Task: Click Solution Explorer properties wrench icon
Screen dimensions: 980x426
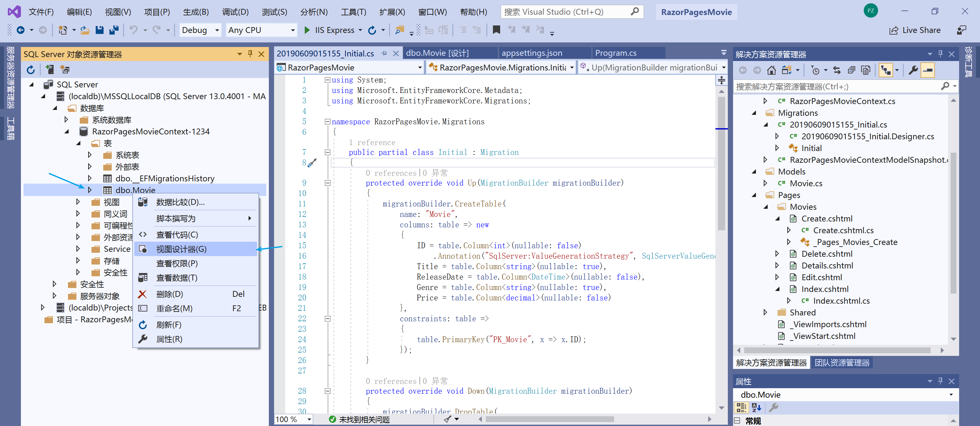Action: click(913, 70)
